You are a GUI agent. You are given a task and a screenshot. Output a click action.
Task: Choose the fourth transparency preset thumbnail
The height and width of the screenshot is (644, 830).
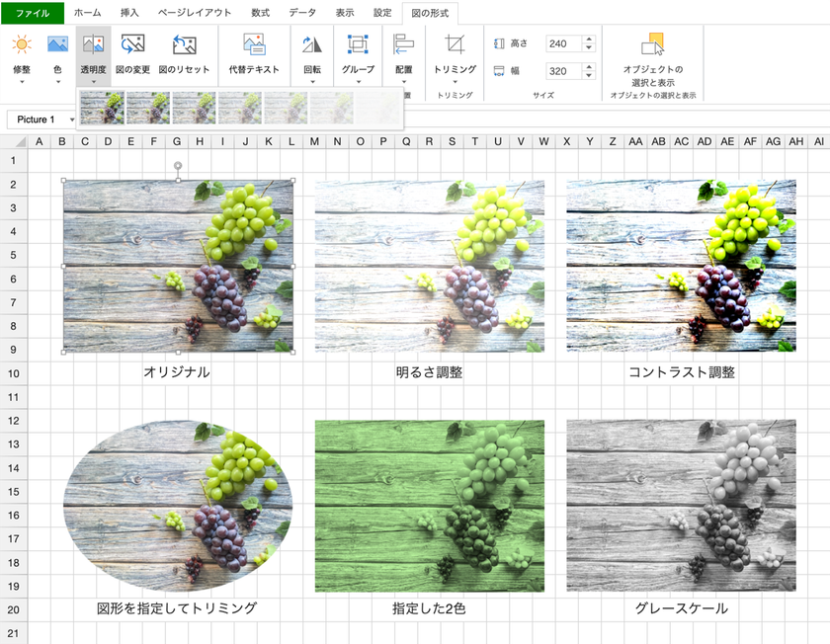coord(240,108)
